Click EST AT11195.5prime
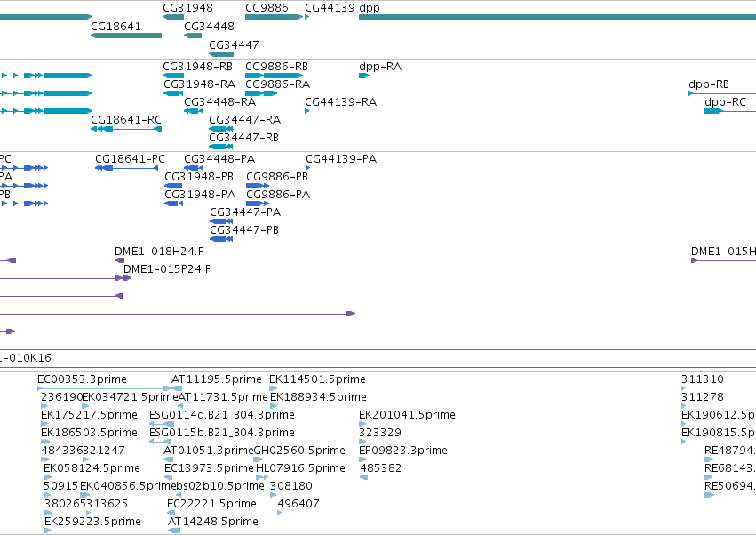Image resolution: width=756 pixels, height=535 pixels. click(x=177, y=388)
